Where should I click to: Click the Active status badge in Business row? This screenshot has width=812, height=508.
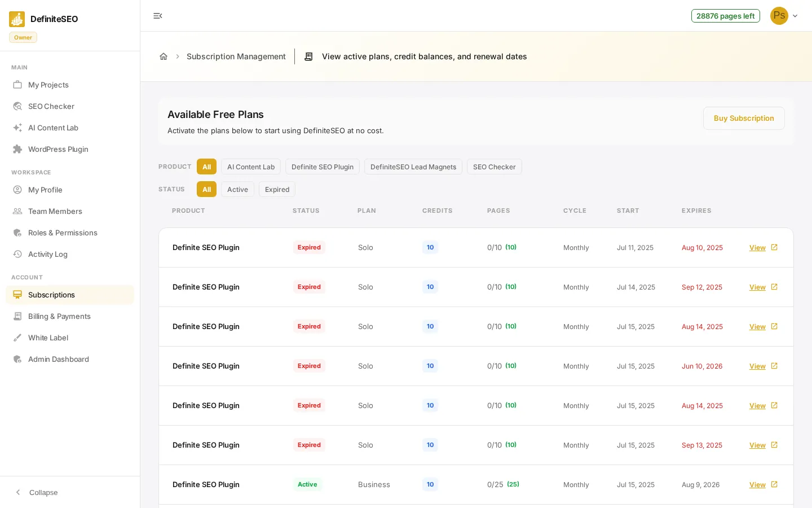307,484
